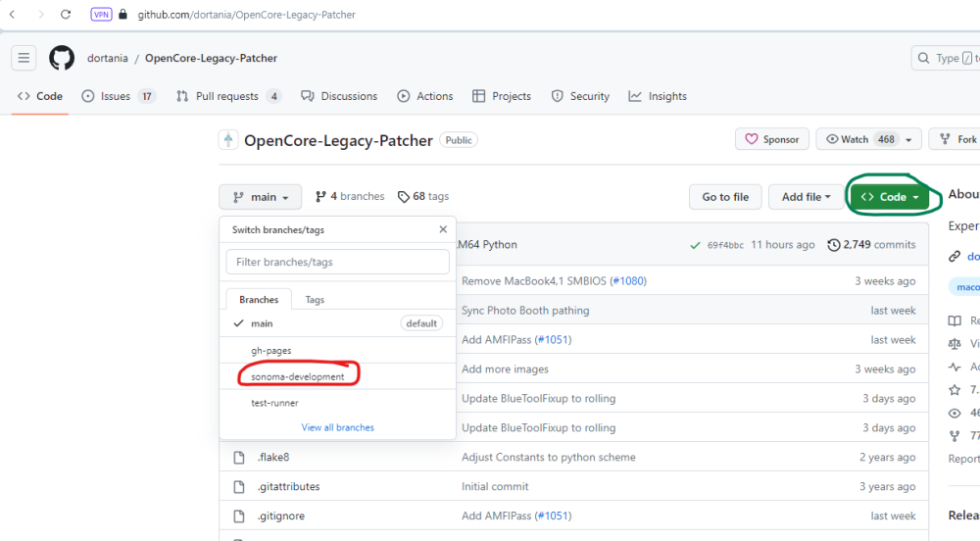Click the file icon next to .gitattributes

[239, 487]
